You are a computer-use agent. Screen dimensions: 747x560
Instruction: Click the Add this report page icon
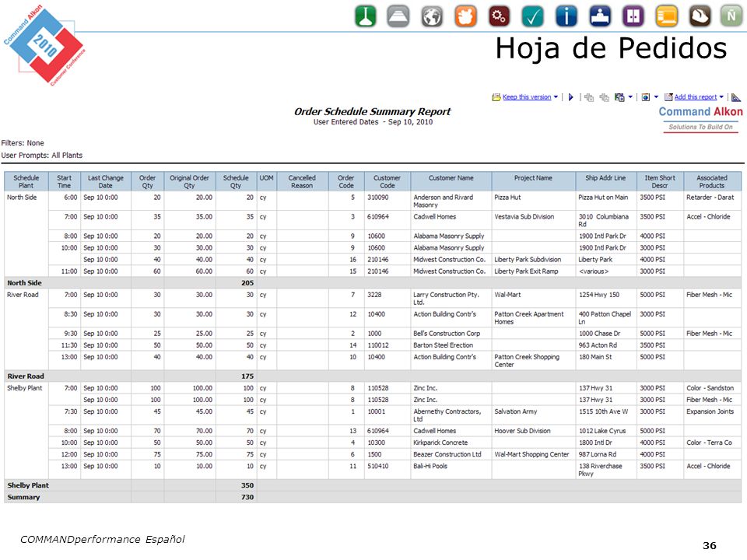pyautogui.click(x=669, y=97)
